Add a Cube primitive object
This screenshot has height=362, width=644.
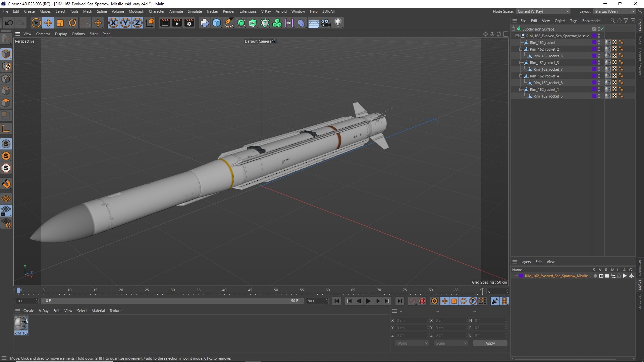(x=217, y=23)
